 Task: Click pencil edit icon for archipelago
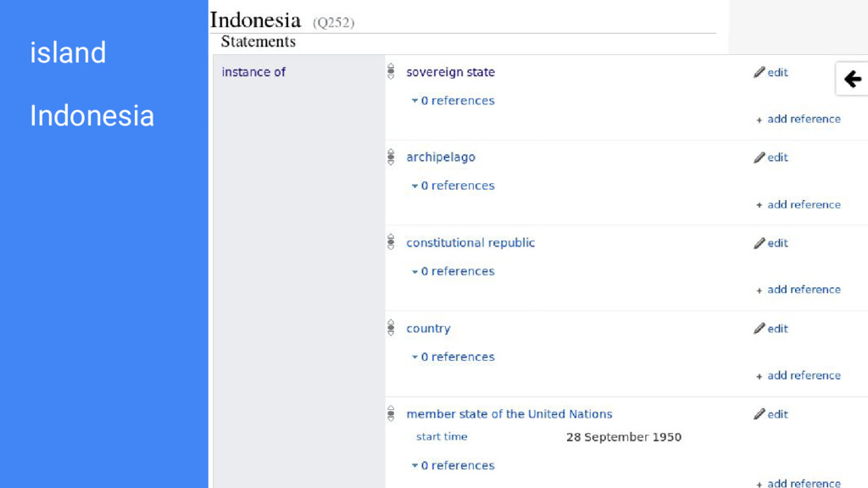[x=759, y=158]
